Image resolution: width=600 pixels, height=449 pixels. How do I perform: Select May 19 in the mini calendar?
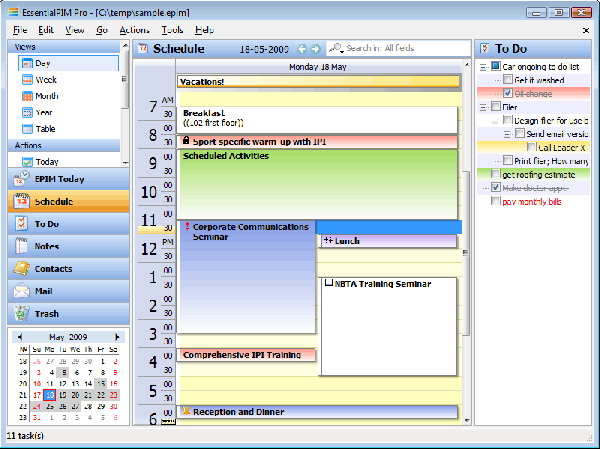(63, 395)
